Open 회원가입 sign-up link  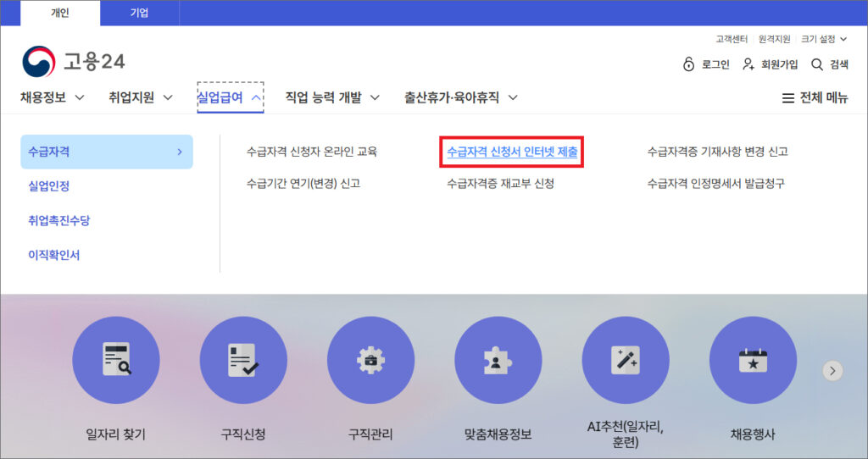coord(771,64)
